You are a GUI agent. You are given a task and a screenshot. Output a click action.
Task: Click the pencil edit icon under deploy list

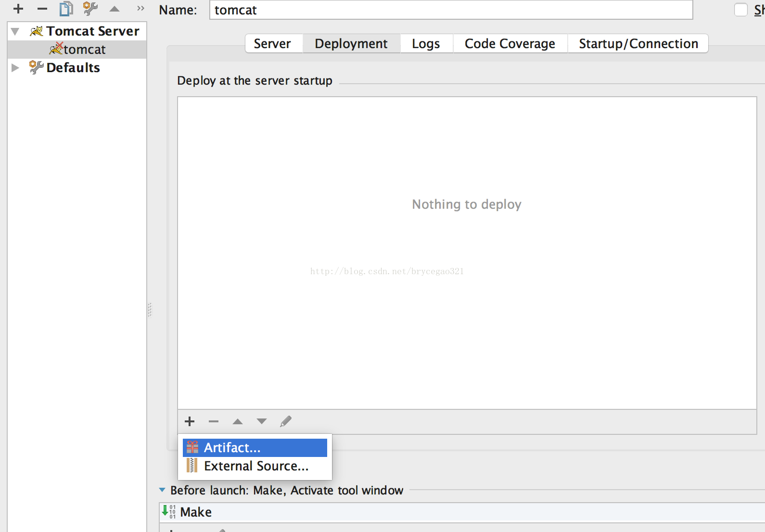click(286, 421)
